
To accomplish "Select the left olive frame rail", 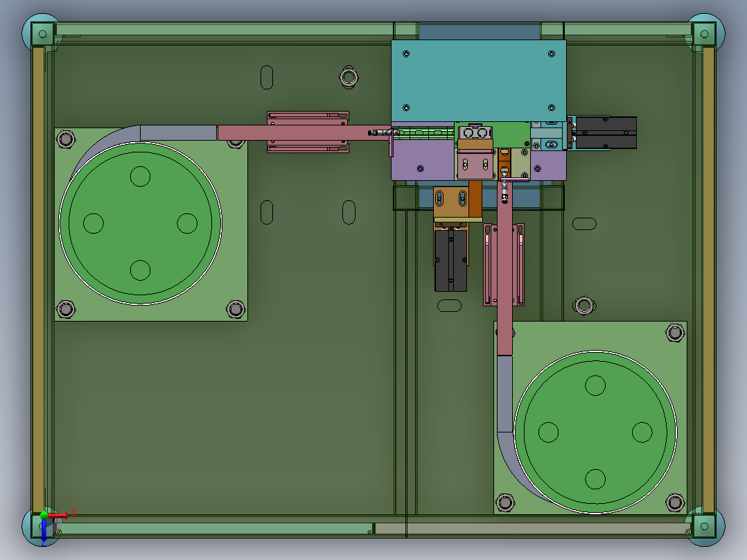I will [x=38, y=279].
